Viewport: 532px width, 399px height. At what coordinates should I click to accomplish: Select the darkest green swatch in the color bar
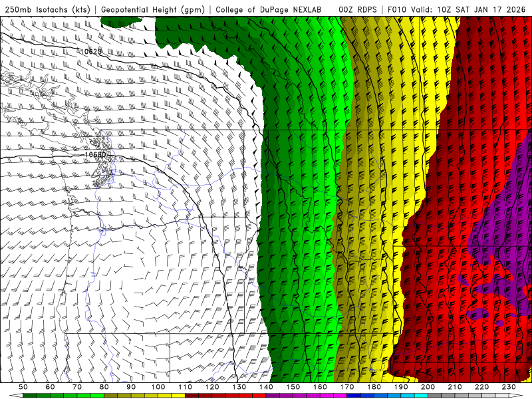click(30, 396)
